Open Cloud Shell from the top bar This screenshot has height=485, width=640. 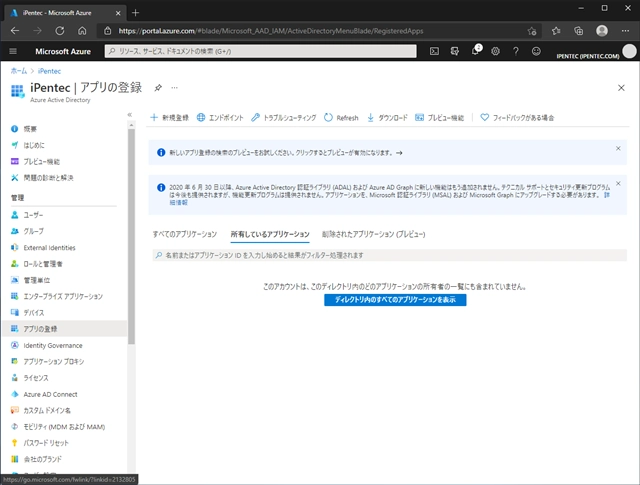pos(434,51)
